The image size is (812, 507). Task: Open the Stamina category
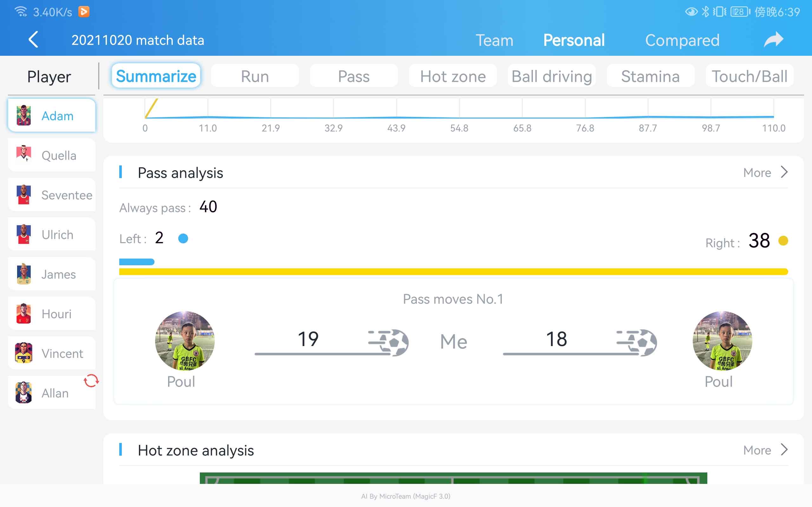[x=650, y=76]
